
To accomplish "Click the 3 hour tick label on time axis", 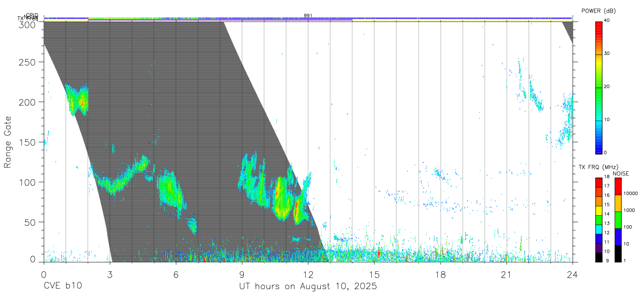I will (110, 275).
